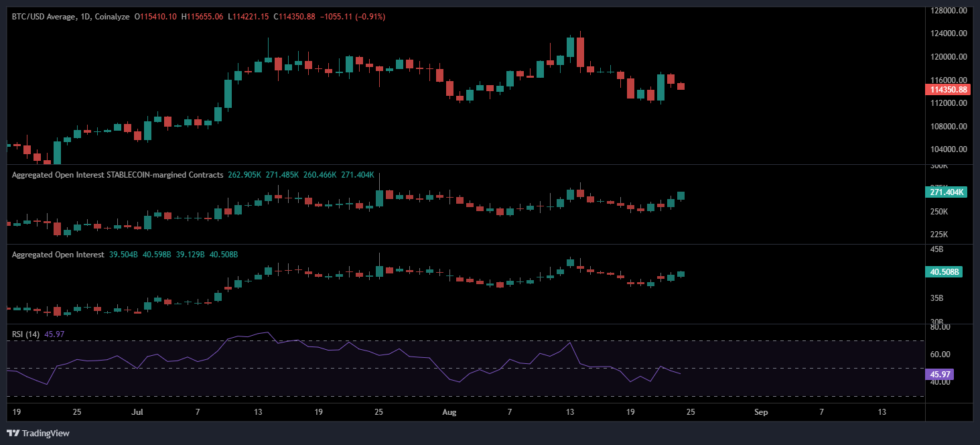
Task: Click the Coinalyze source name in the header
Action: click(111, 16)
